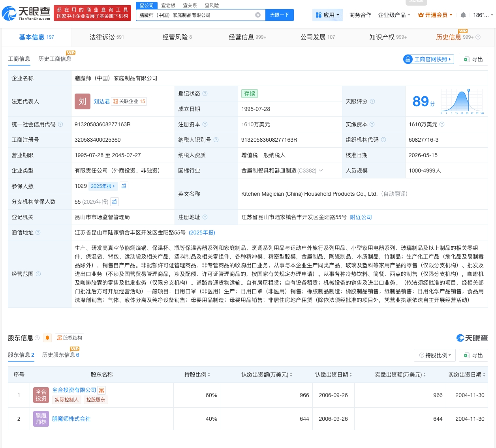View 关联企业 15 tag
This screenshot has width=496, height=448.
click(x=129, y=101)
